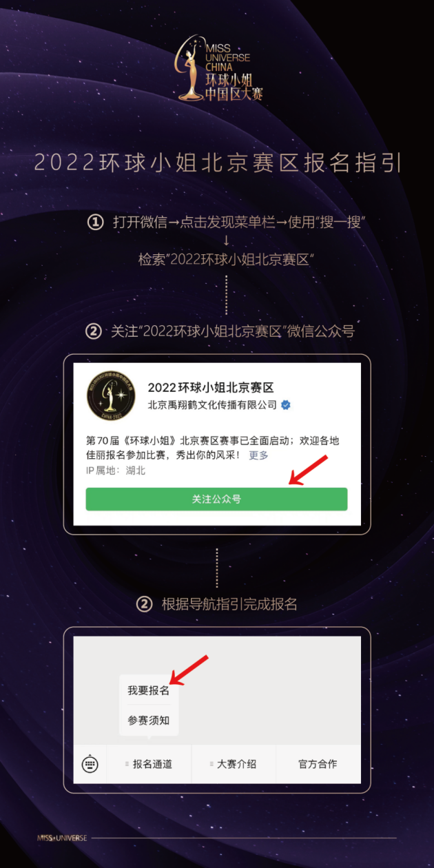434x868 pixels.
Task: Click the circled number 1 step icon
Action: pos(95,223)
